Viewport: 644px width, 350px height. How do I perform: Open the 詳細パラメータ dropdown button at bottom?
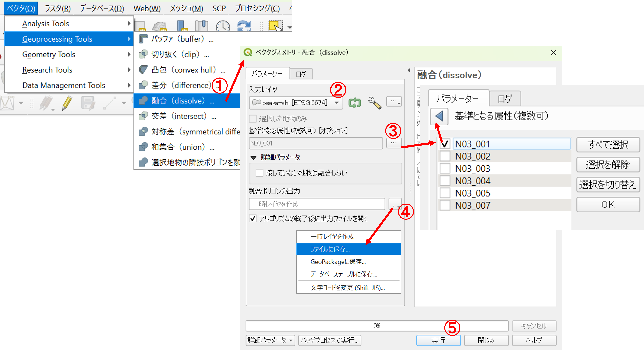[x=270, y=340]
